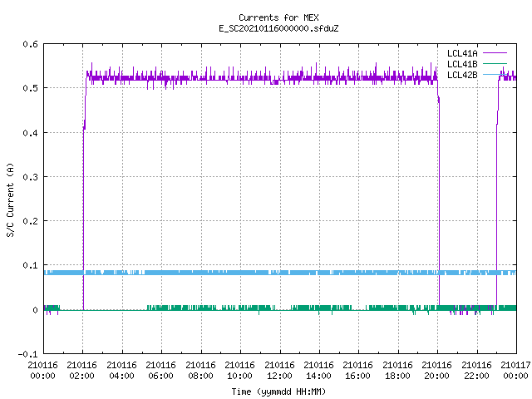Select the 210116 22:00 x-axis tick label
Screen dimensions: 532x399
pyautogui.click(x=476, y=371)
